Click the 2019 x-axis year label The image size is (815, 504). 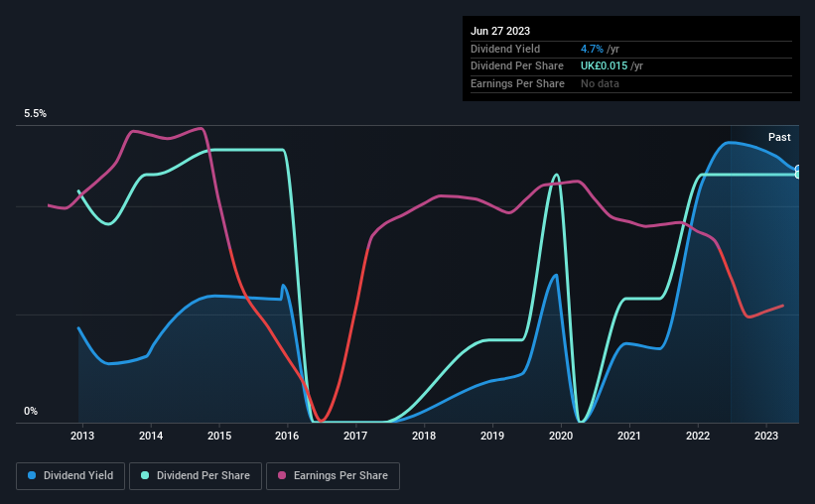(x=492, y=436)
